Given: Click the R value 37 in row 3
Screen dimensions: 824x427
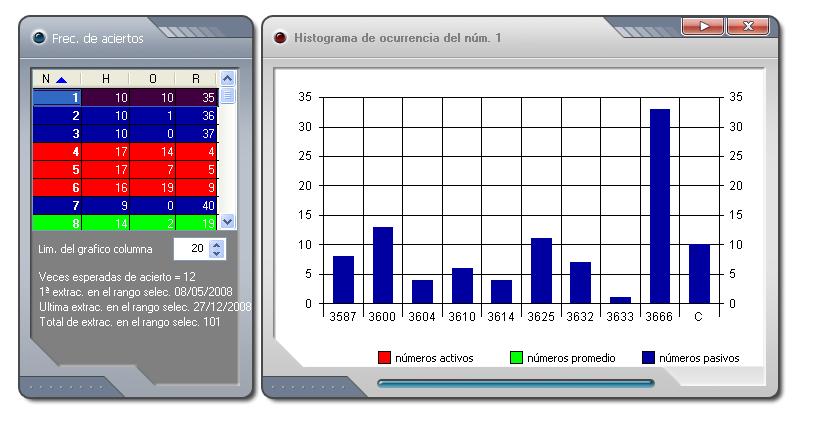Looking at the screenshot, I should (x=209, y=133).
